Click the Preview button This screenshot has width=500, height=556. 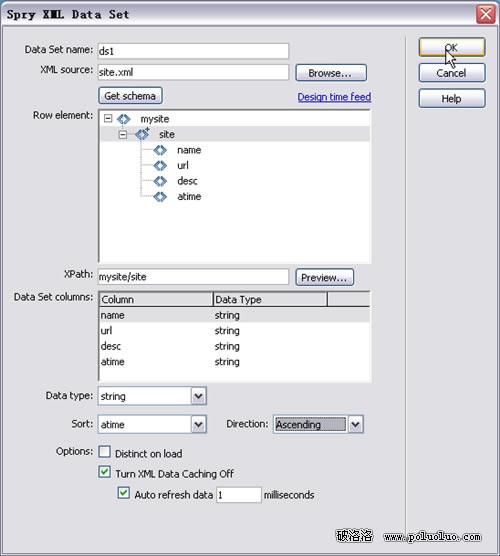[324, 277]
